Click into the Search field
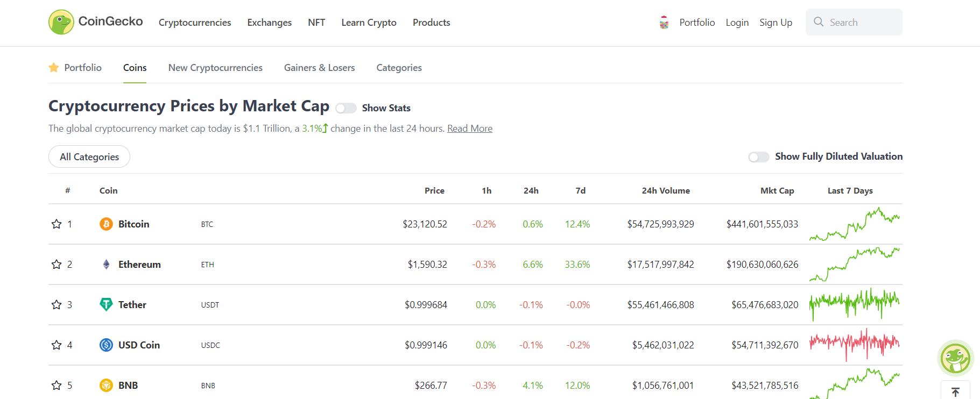 854,22
